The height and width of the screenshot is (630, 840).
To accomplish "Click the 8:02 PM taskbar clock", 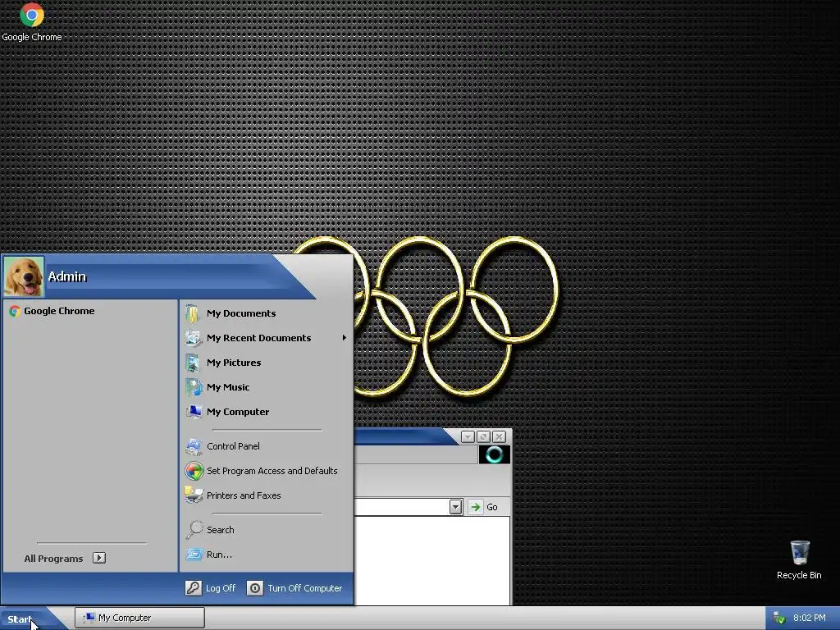I will coord(810,618).
